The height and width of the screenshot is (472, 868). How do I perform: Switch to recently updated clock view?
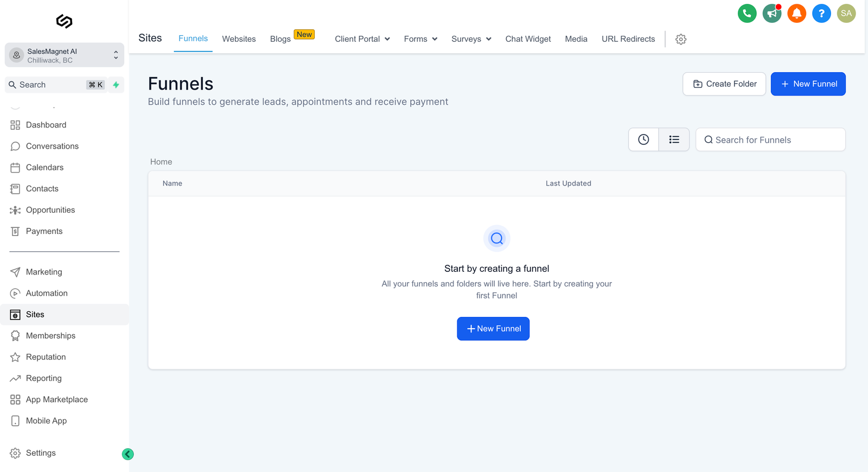643,139
